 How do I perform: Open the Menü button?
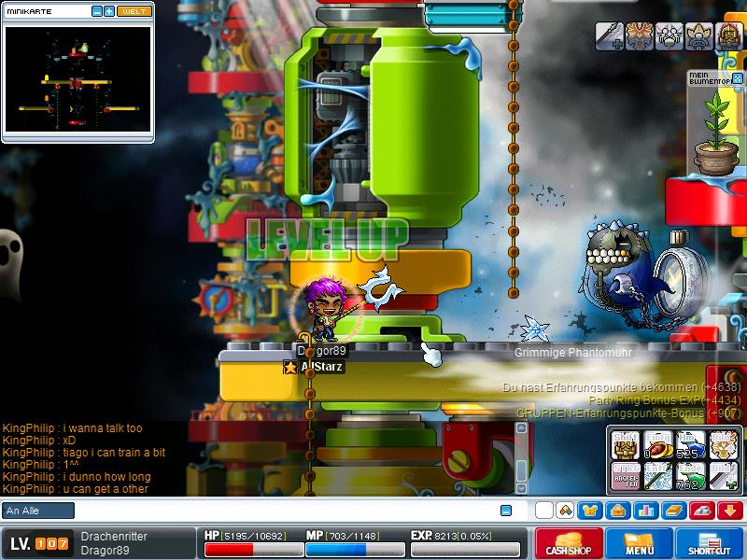[x=640, y=543]
